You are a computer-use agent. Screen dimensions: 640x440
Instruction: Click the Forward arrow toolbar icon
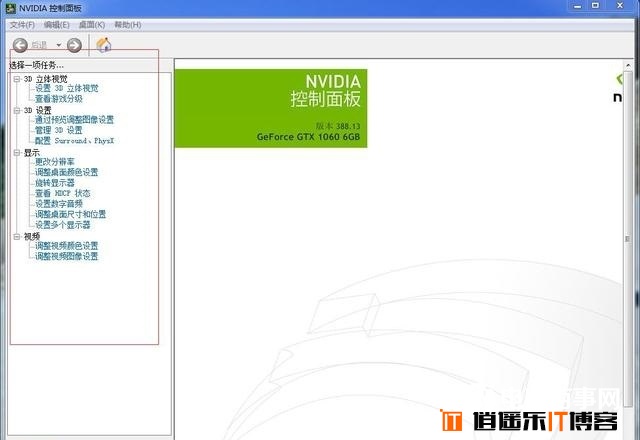74,45
